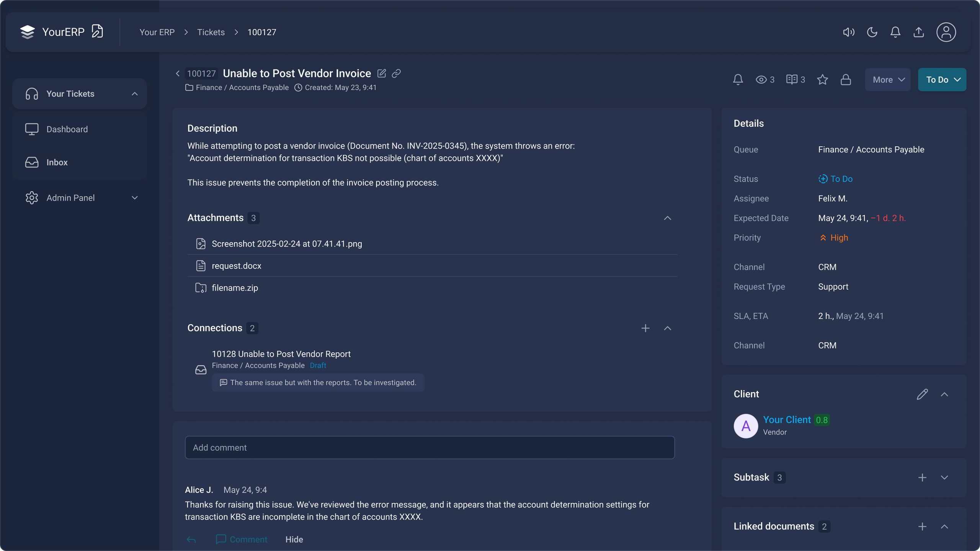
Task: Open Inbox in the sidebar
Action: click(57, 162)
